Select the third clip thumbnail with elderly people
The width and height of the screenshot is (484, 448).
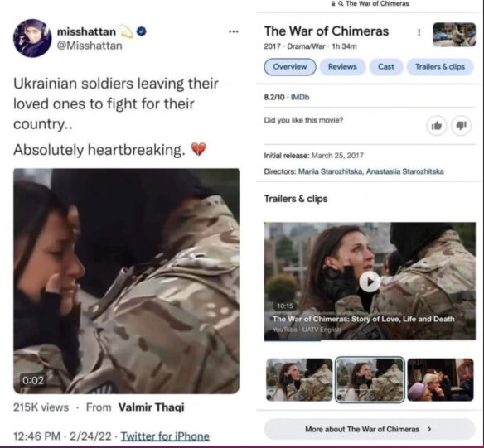click(440, 379)
